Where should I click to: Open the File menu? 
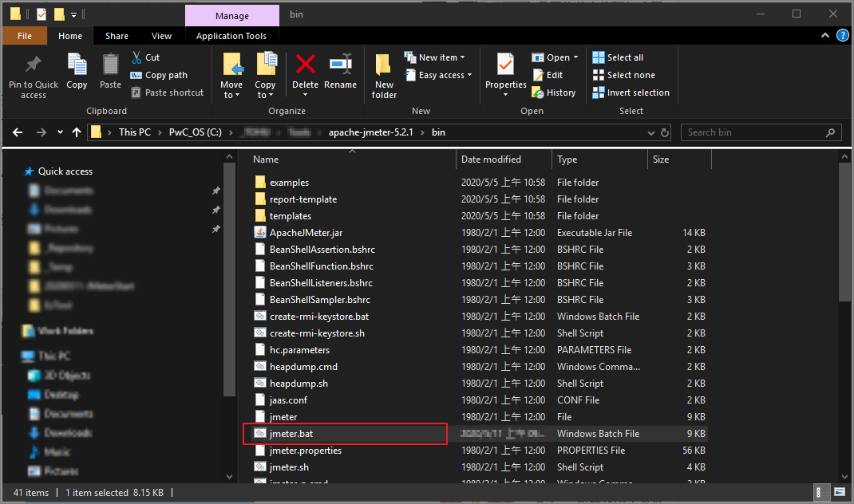(24, 36)
